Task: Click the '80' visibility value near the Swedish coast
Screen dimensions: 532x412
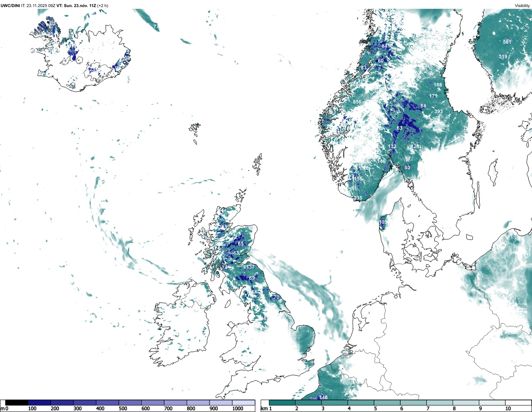Action: 407,168
